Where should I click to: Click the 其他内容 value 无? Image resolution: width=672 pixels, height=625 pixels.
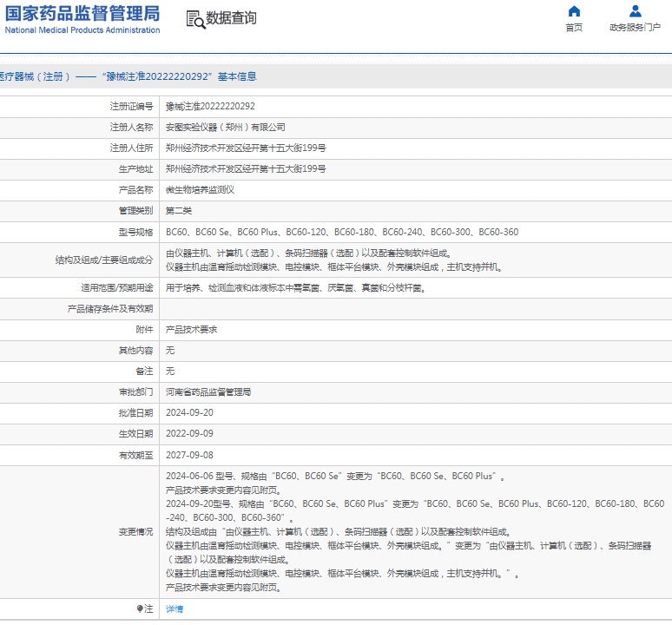170,351
